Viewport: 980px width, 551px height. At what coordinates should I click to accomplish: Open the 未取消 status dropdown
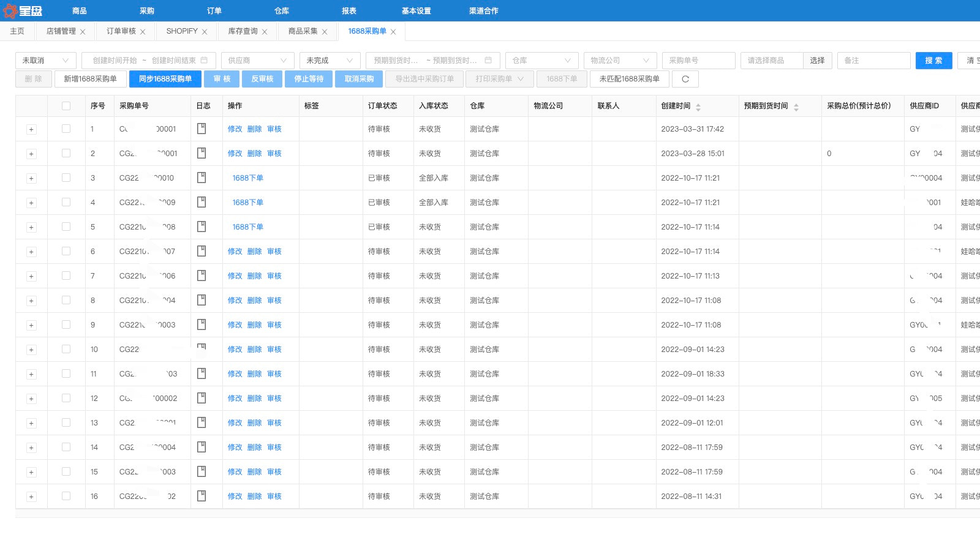[x=46, y=60]
